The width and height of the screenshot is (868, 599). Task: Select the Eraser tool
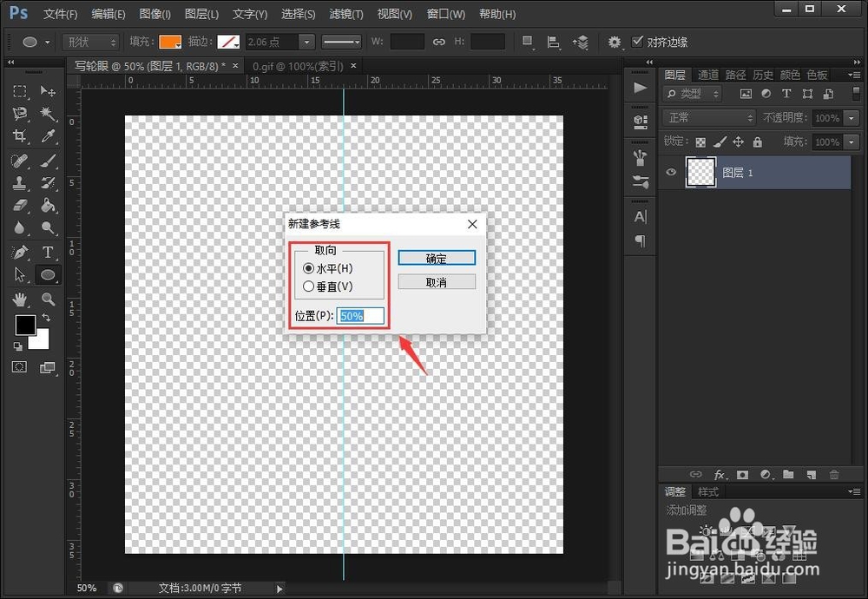(x=20, y=206)
